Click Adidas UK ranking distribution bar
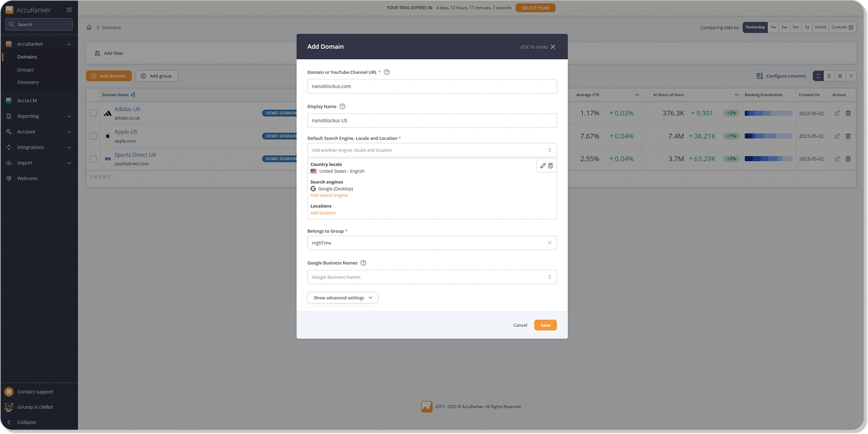Screen dimensions: 868x434 point(768,113)
